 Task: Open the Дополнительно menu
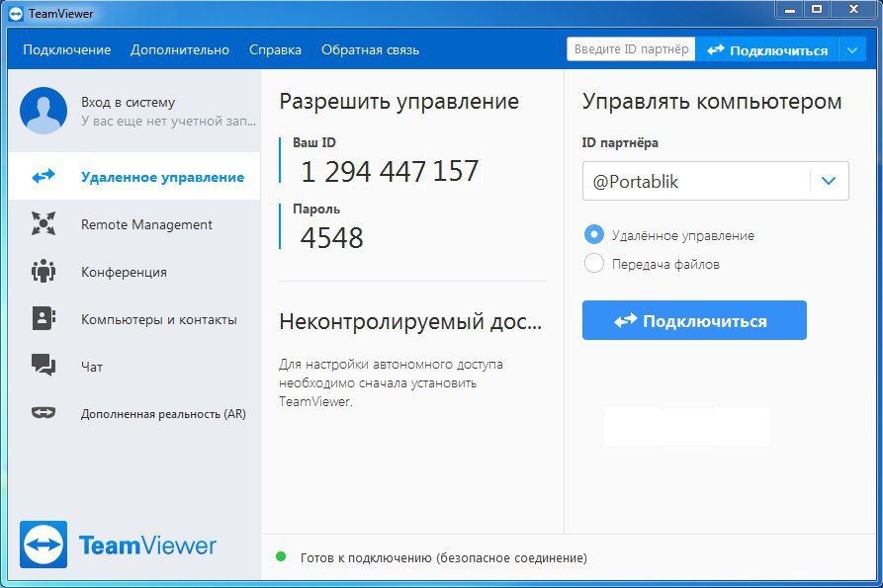pyautogui.click(x=180, y=50)
